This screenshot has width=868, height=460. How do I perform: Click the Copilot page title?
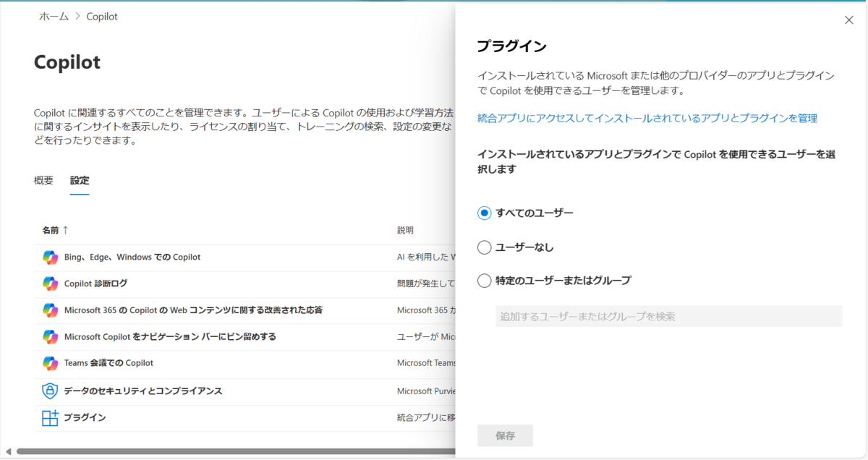pos(67,62)
